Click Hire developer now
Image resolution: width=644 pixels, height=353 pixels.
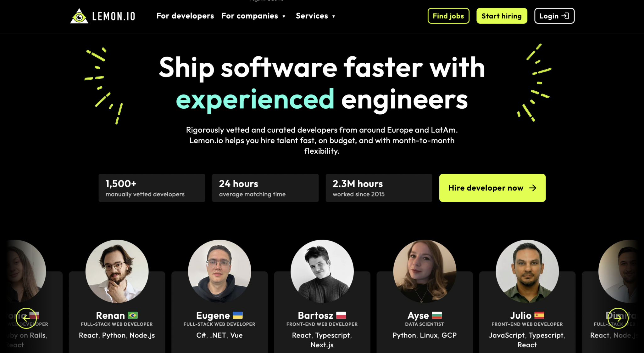[x=492, y=188]
